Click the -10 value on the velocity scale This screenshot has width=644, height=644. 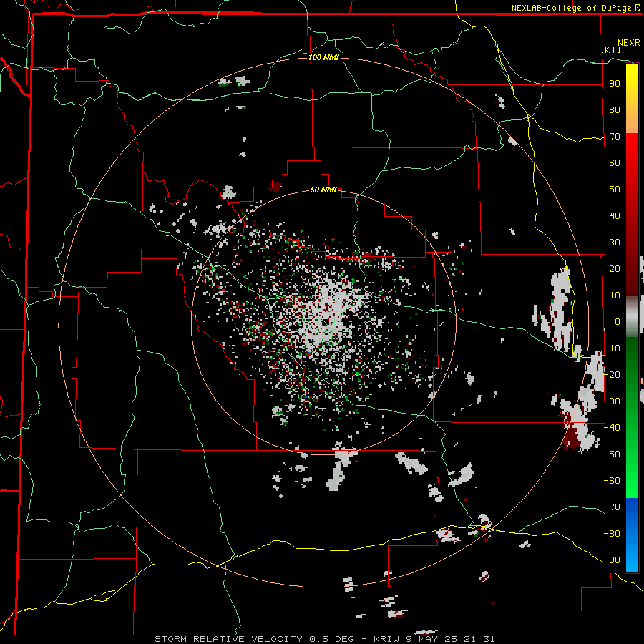[x=612, y=348]
